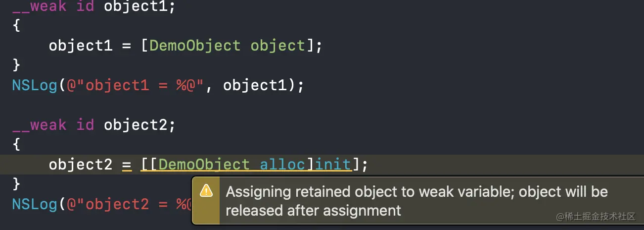Click the id type of object2 declaration

click(85, 125)
